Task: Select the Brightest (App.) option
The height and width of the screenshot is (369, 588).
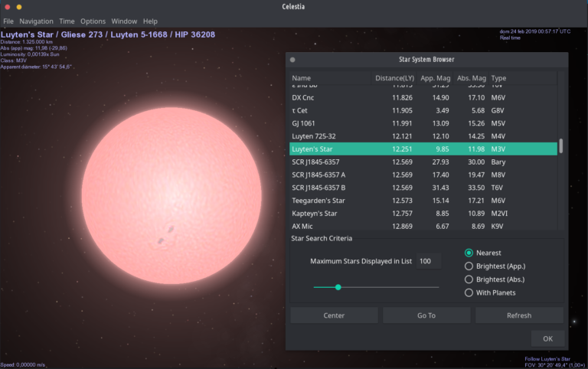Action: tap(469, 266)
